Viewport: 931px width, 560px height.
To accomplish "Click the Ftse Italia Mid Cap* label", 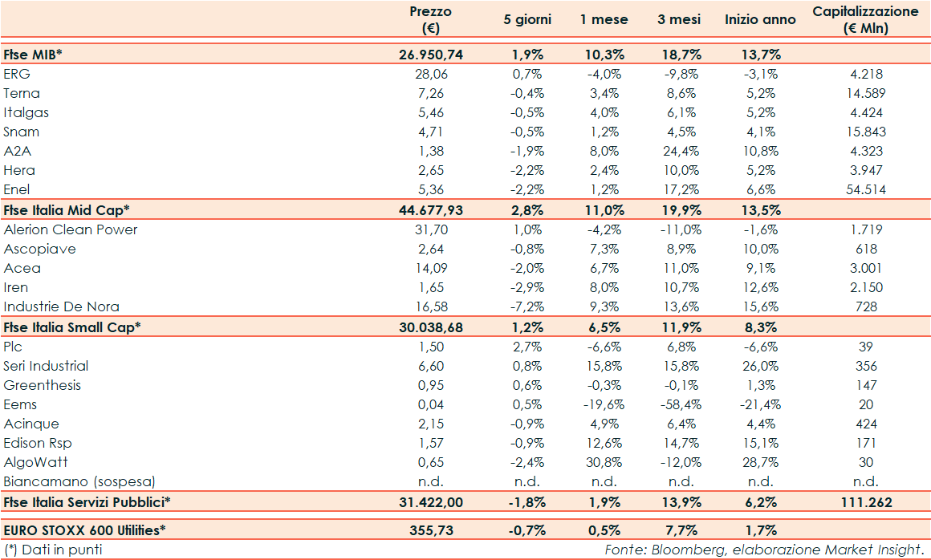I will tap(67, 209).
